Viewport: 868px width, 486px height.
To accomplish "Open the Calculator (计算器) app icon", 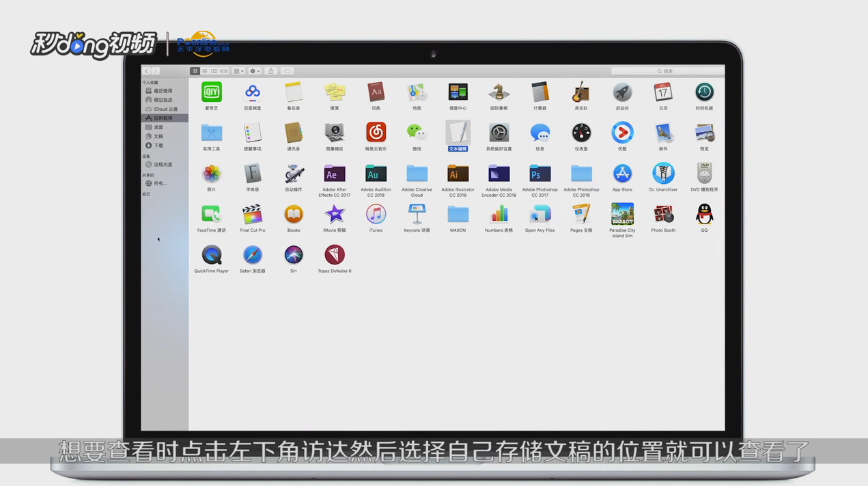I will point(540,92).
